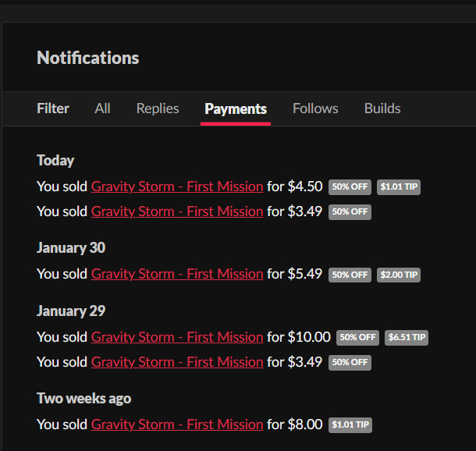Open the Replies tab
Screen dimensions: 476x451
point(158,108)
